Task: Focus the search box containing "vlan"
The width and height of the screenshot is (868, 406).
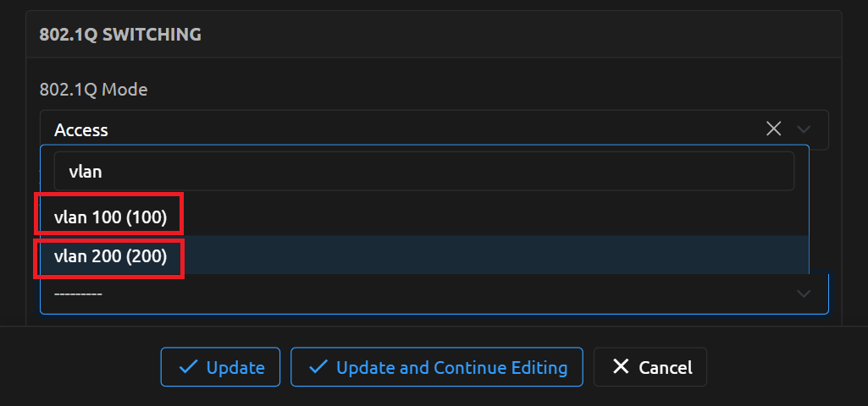Action: pos(423,172)
